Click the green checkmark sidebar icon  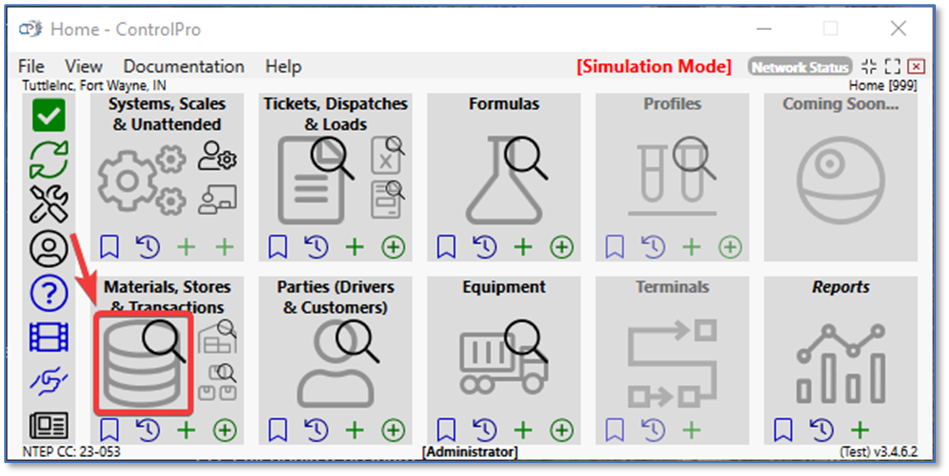[48, 116]
